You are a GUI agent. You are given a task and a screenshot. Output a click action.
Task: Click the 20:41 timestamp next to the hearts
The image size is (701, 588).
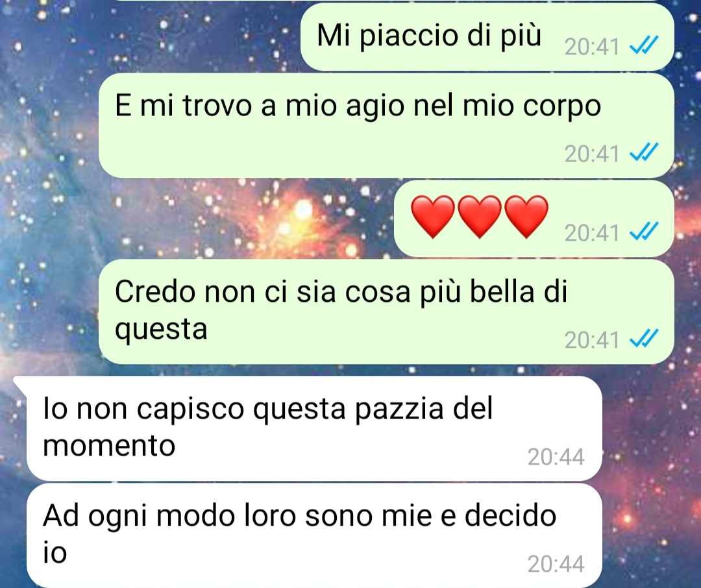(x=592, y=232)
